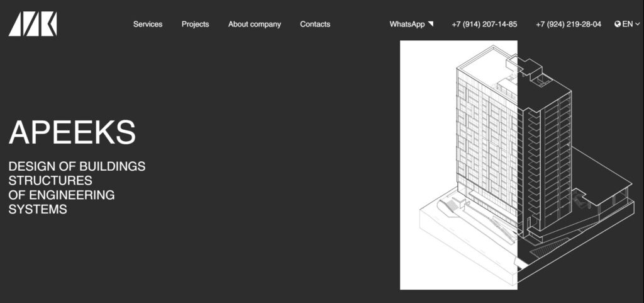Click the DESIGN OF BUILDINGS tagline line

[77, 167]
